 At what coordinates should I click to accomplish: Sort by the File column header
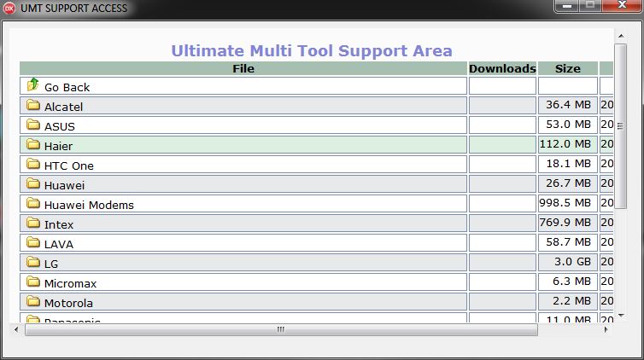(x=243, y=68)
